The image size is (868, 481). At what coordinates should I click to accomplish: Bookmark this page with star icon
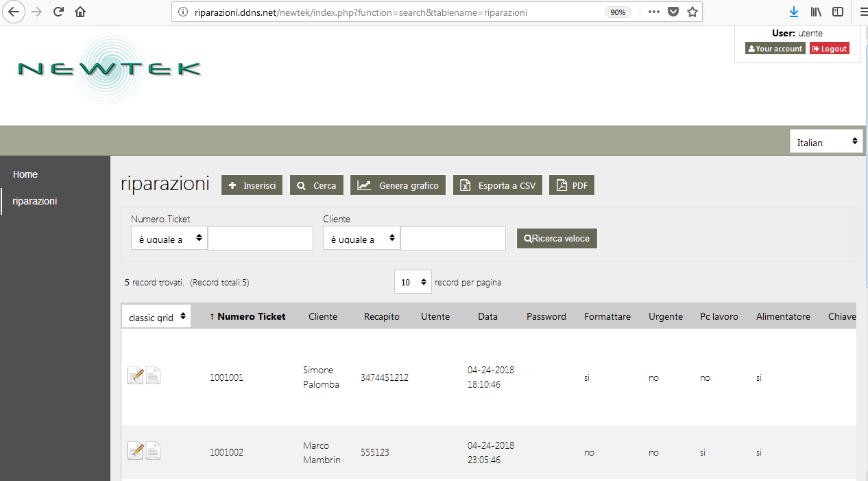pos(692,12)
